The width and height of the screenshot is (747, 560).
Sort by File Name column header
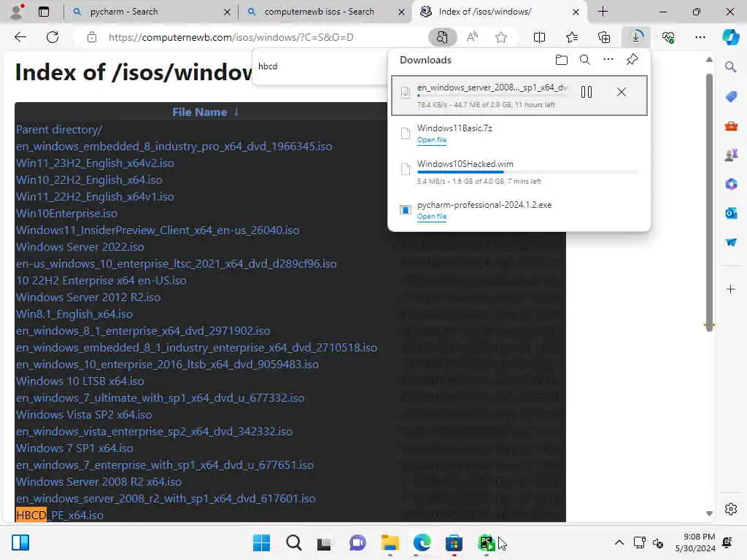205,112
